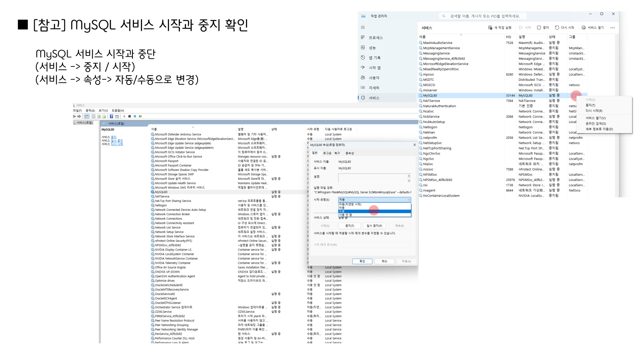Switch to the 종속성 tab in MySQL80 properties
This screenshot has height=362, width=644.
(349, 153)
